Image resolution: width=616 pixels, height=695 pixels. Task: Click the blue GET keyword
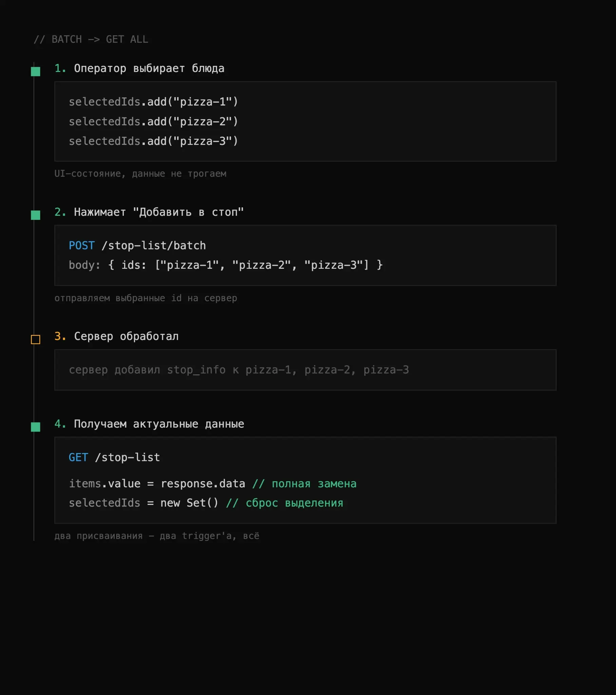79,457
